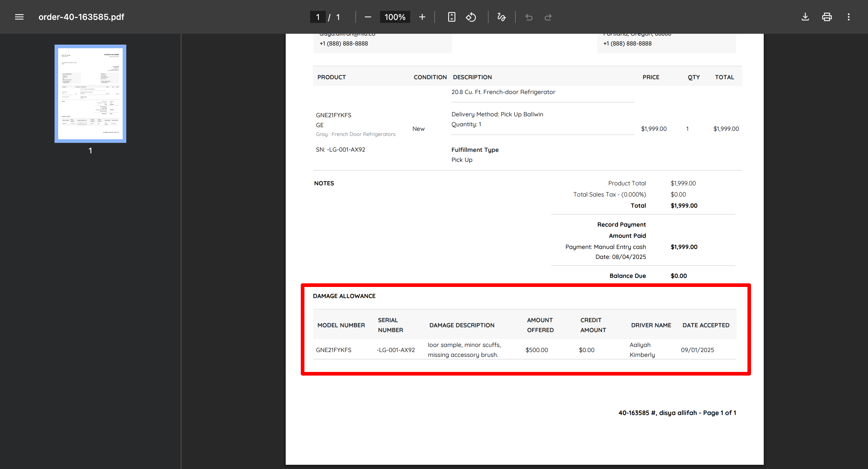
Task: Click the Aaliyah Kimberly driver name cell
Action: coord(642,350)
